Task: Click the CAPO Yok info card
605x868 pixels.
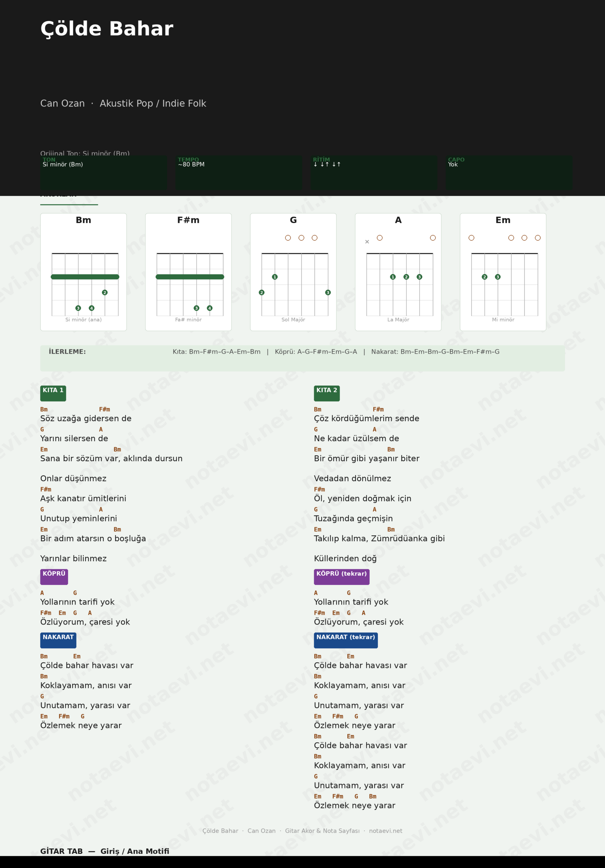Action: (509, 173)
